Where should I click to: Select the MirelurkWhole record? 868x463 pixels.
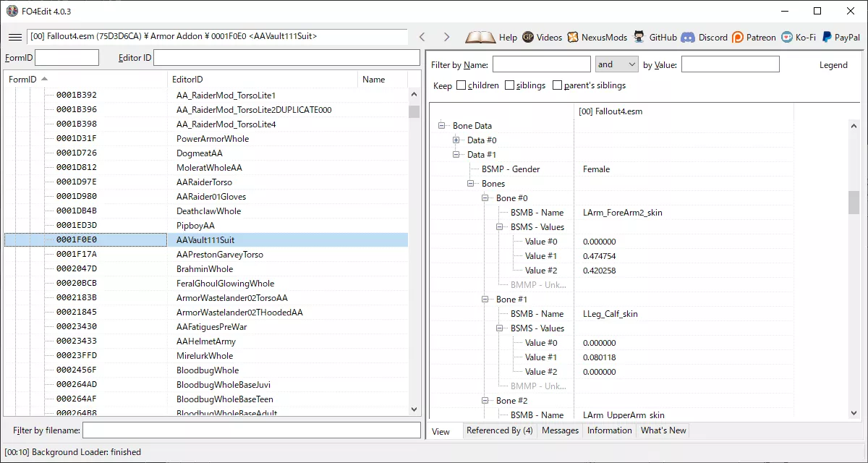pyautogui.click(x=206, y=356)
